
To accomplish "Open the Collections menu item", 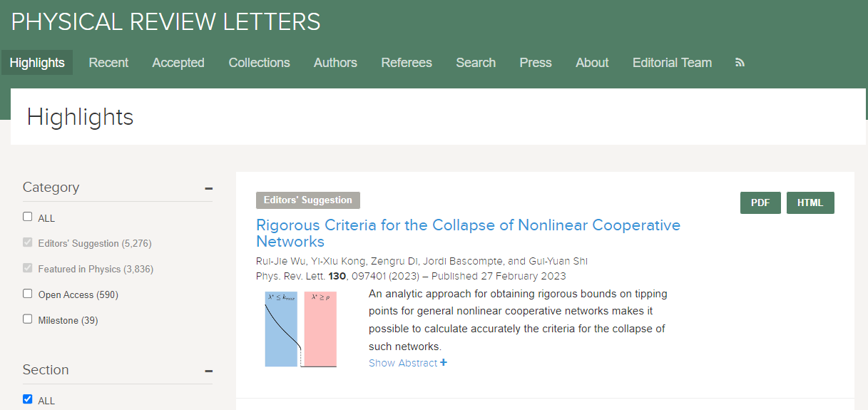I will [x=259, y=63].
